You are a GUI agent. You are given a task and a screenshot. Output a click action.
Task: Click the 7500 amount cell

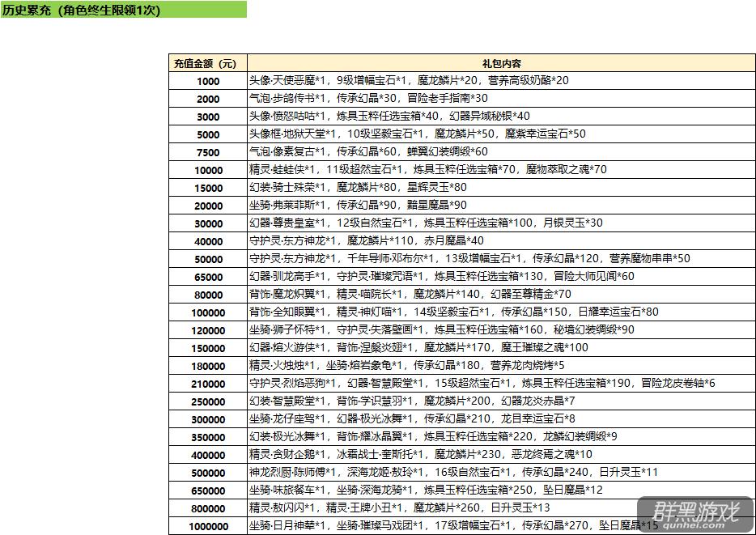pos(207,152)
